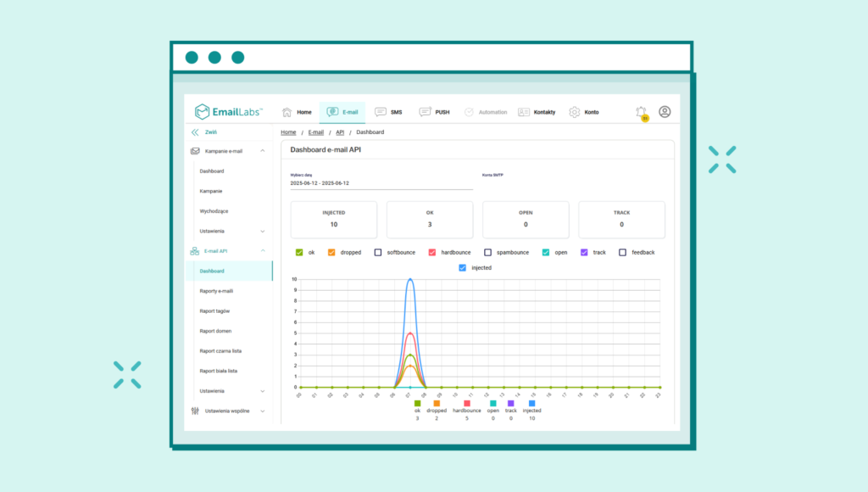
Task: Uncheck the ok filter checkbox
Action: tap(298, 252)
